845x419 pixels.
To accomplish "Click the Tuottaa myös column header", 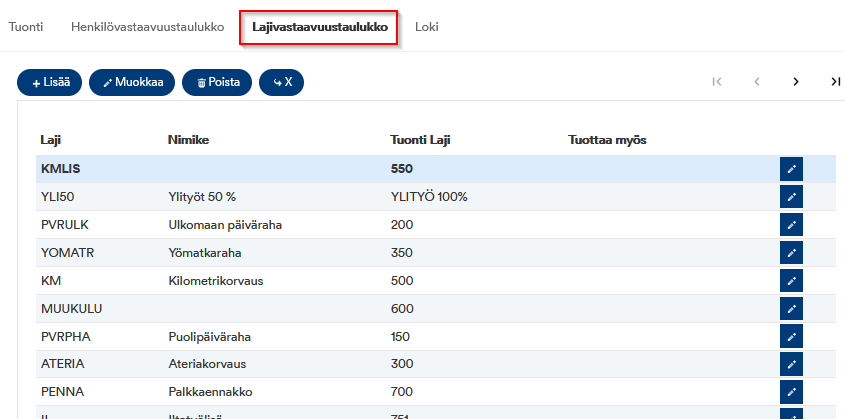I will pyautogui.click(x=607, y=140).
